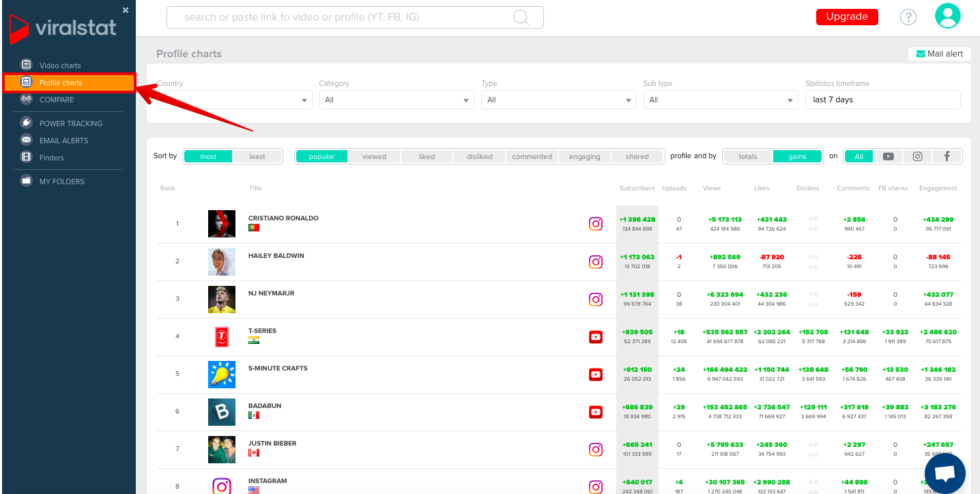Screen dimensions: 980x494
Task: Open the Sub type dropdown
Action: pos(721,100)
